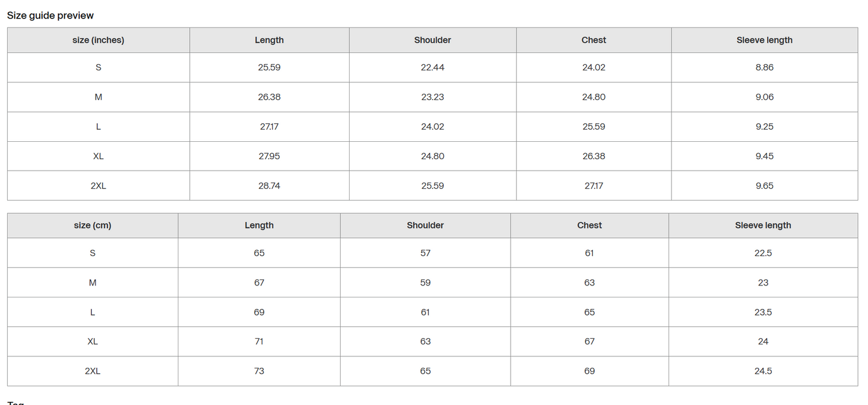Click the 'size (inches)' column header
This screenshot has width=868, height=405.
[x=99, y=40]
